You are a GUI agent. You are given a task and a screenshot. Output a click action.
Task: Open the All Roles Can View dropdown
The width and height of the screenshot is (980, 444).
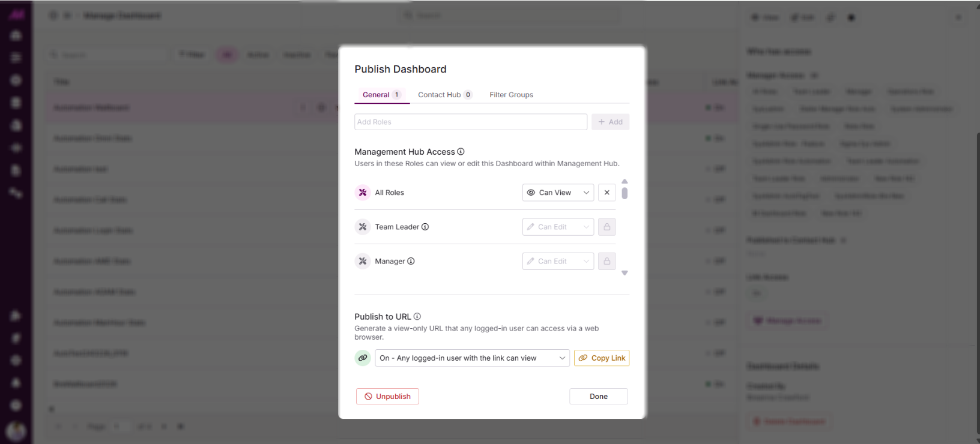pos(558,193)
